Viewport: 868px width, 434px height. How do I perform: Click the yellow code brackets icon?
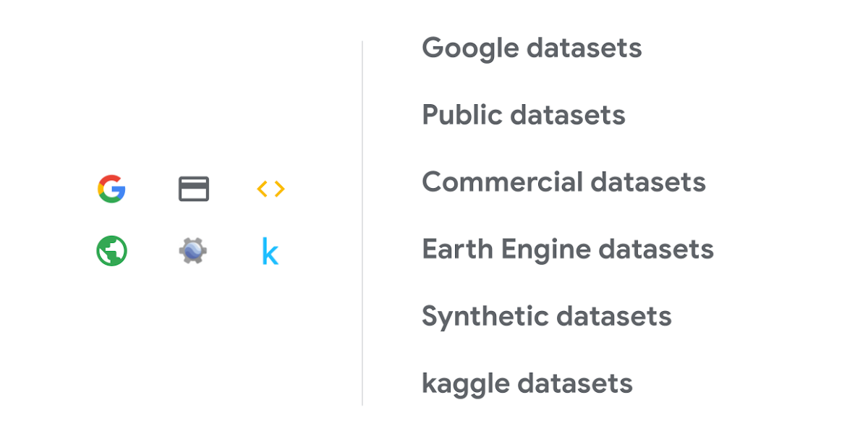271,189
